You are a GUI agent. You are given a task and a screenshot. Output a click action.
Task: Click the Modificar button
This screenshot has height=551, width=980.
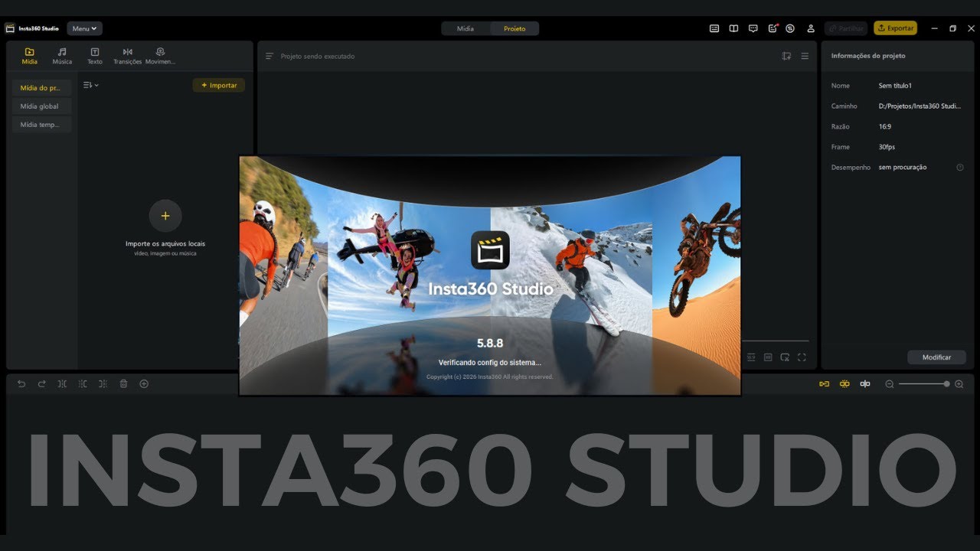point(936,357)
